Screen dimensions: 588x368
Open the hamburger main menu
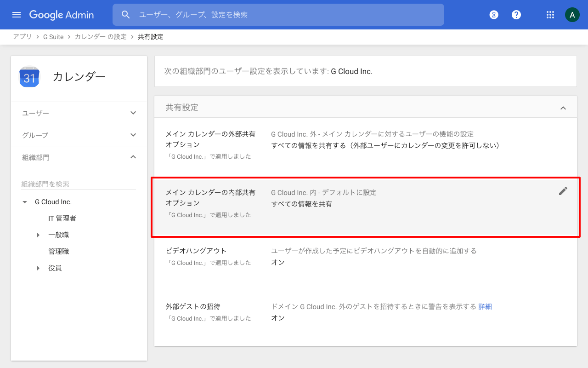pyautogui.click(x=17, y=15)
